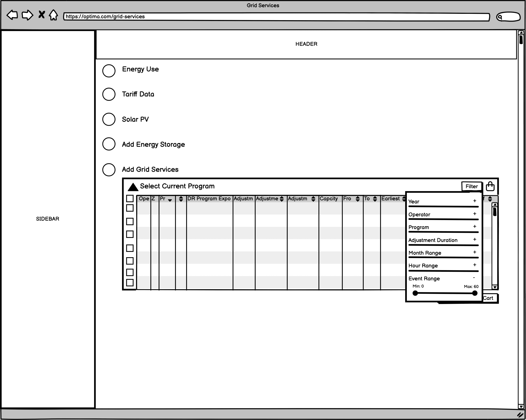The width and height of the screenshot is (526, 420).
Task: Expand the Adjustment Duration filter
Action: [474, 239]
